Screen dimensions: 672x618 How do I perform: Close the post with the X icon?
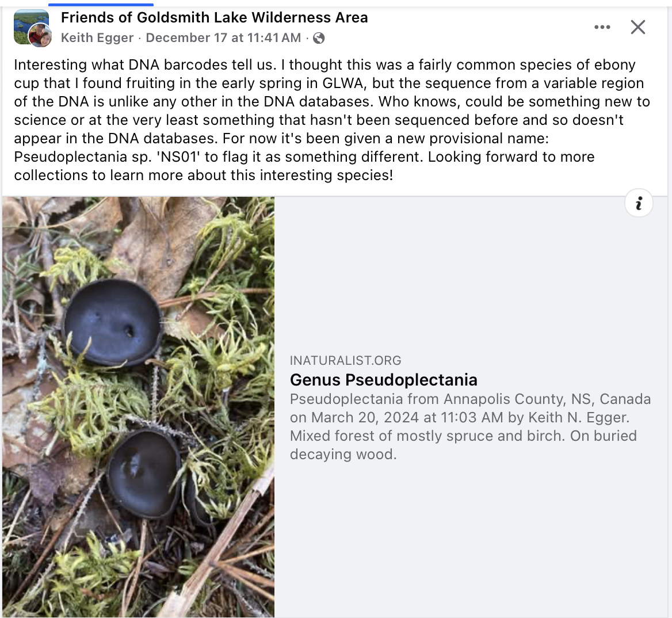pyautogui.click(x=637, y=27)
